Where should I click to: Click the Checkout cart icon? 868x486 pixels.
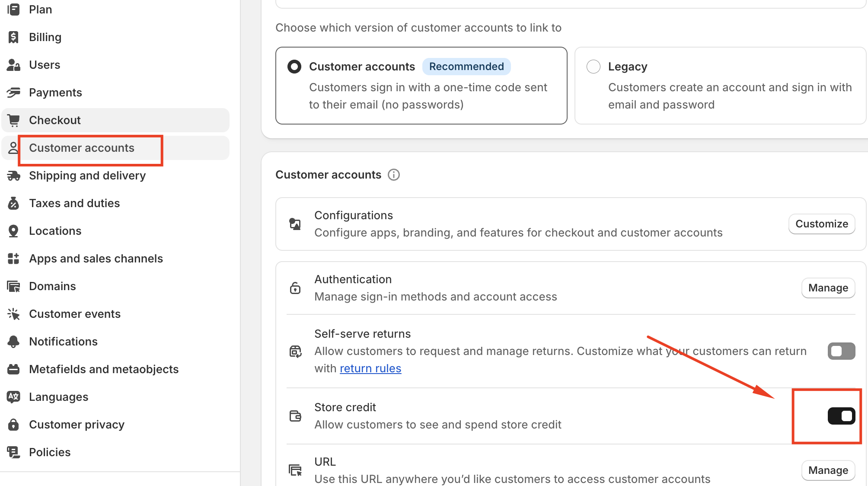pyautogui.click(x=13, y=120)
